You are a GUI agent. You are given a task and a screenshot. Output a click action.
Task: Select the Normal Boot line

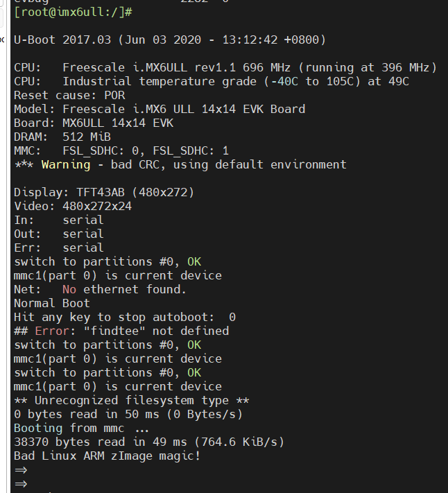(52, 304)
